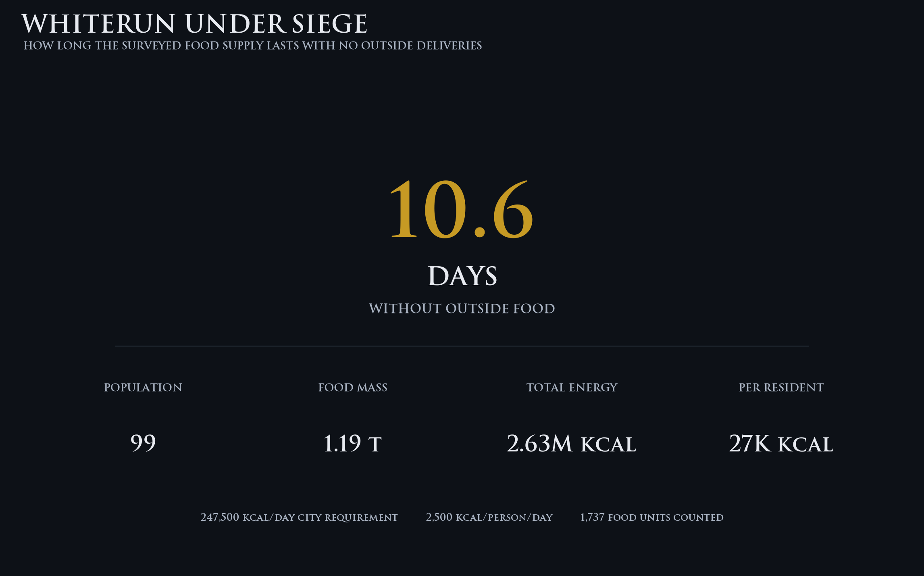The image size is (924, 576).
Task: Select the 2.63M kcal value
Action: tap(572, 443)
